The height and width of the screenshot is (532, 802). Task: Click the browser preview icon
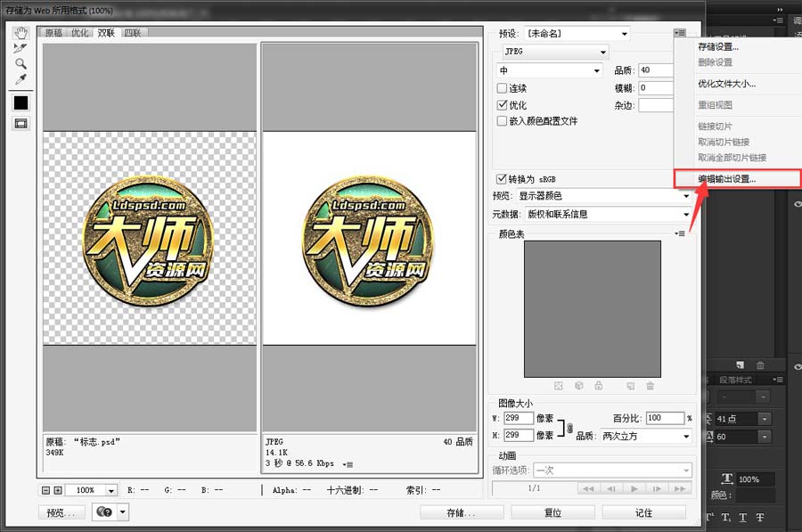pos(104,512)
